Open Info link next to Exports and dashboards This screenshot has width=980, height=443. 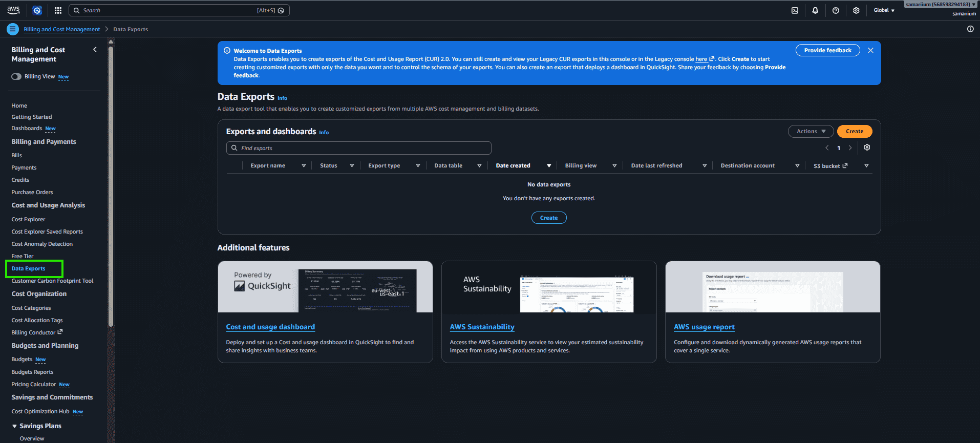click(324, 133)
